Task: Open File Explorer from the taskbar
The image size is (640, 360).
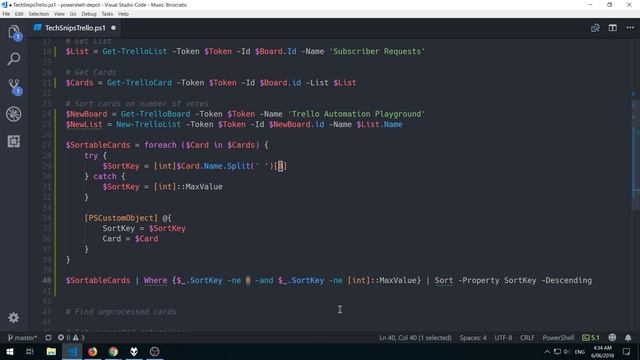Action: tap(51, 351)
